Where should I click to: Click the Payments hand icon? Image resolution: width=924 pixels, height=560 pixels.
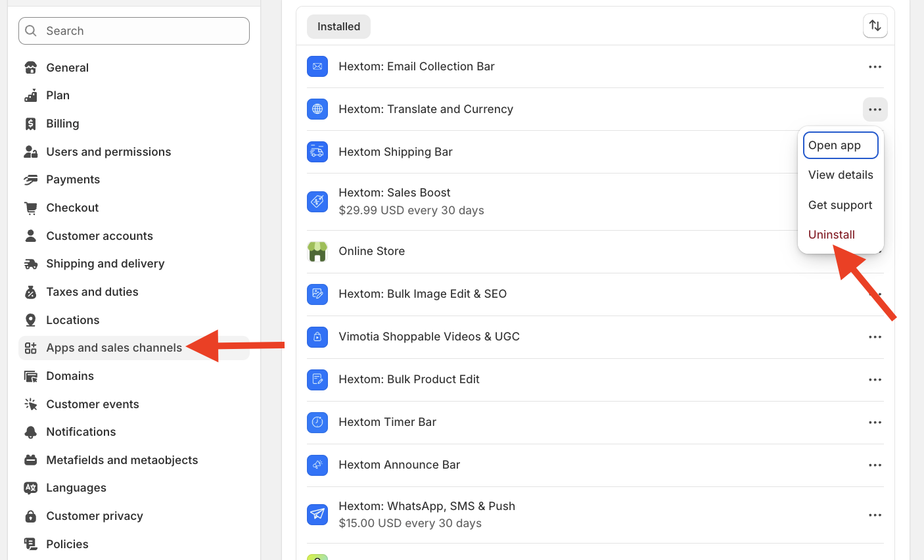(31, 179)
